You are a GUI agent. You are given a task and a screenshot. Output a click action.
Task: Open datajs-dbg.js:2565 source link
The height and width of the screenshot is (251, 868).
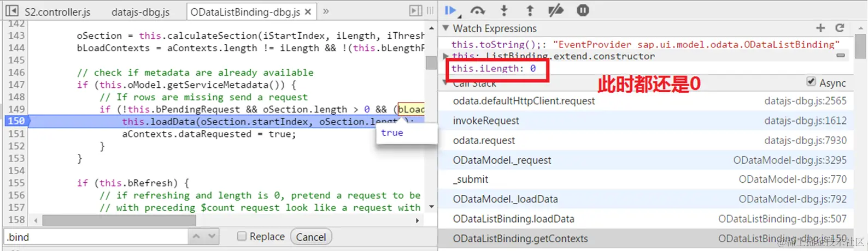[x=805, y=101]
